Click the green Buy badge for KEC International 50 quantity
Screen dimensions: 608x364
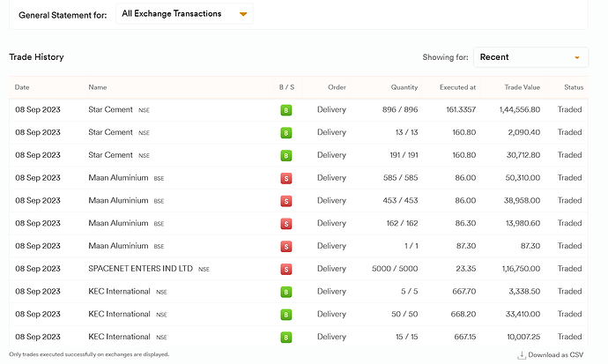pos(285,315)
